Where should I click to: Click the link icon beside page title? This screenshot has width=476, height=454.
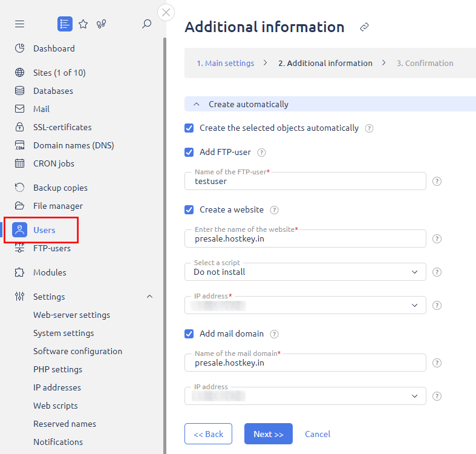pos(364,27)
